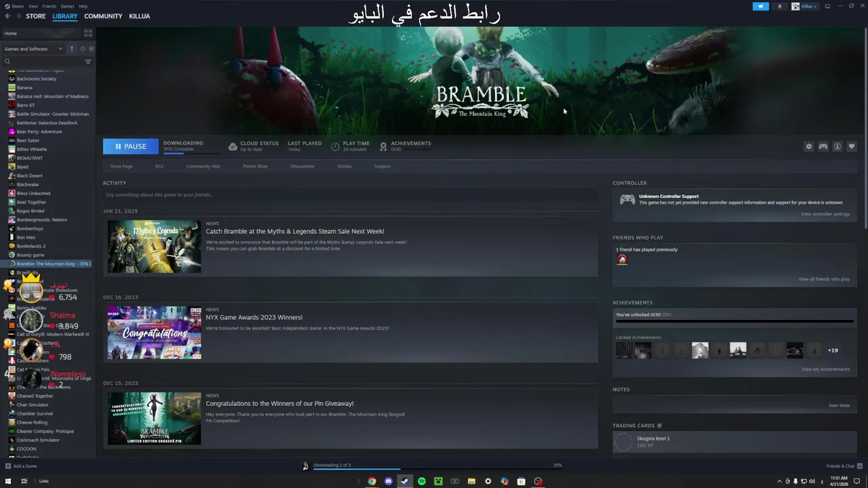Open the Games and Software dropdown

[33, 49]
